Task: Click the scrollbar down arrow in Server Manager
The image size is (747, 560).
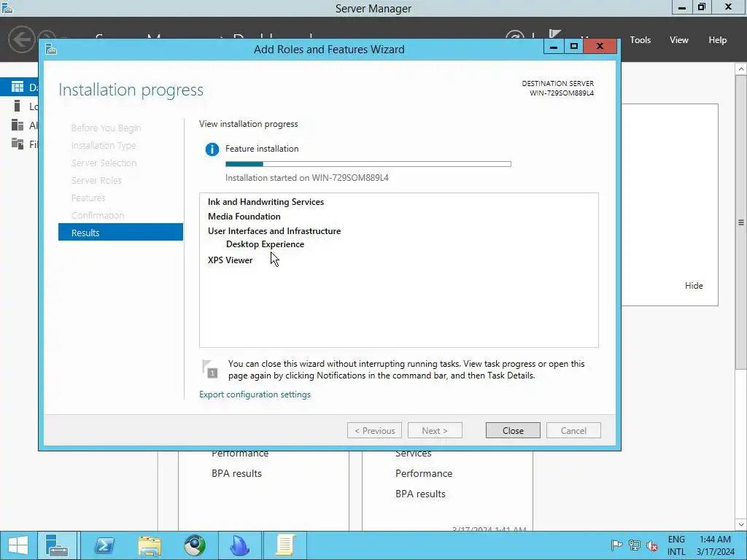Action: tap(741, 524)
